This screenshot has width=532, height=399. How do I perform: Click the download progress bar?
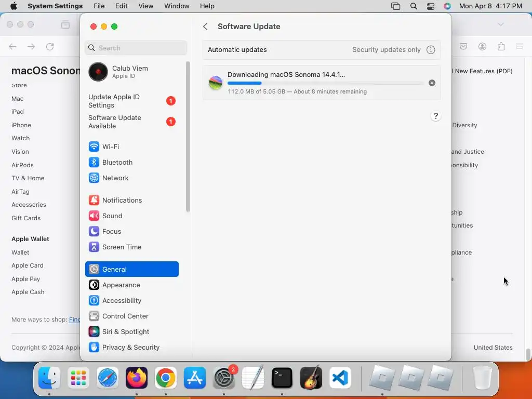pyautogui.click(x=325, y=83)
